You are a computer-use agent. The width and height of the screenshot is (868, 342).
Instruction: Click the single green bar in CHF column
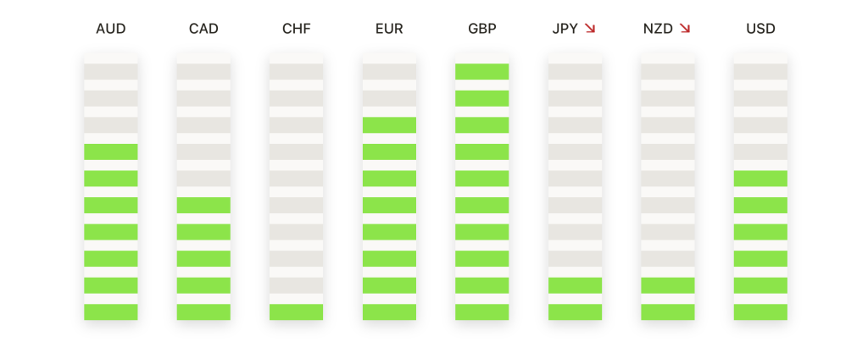(x=296, y=312)
